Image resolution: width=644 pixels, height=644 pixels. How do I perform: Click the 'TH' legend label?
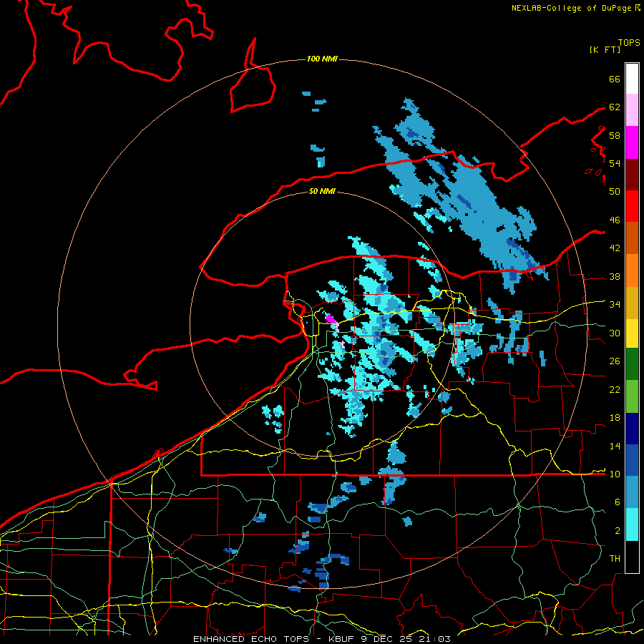615,559
